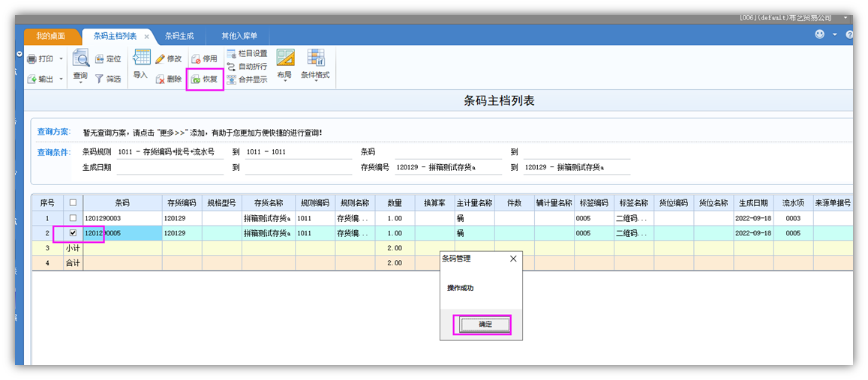The width and height of the screenshot is (868, 380).
Task: Click the 删除 delete tool
Action: click(168, 79)
